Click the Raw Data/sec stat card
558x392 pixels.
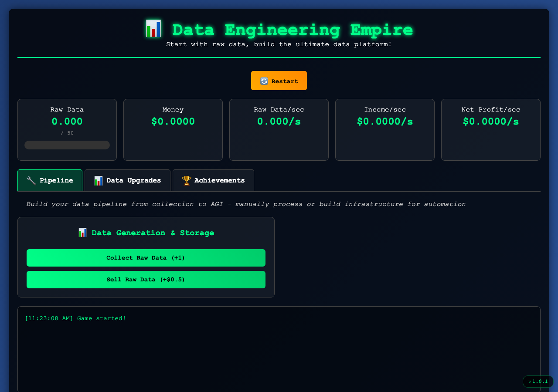pyautogui.click(x=279, y=129)
